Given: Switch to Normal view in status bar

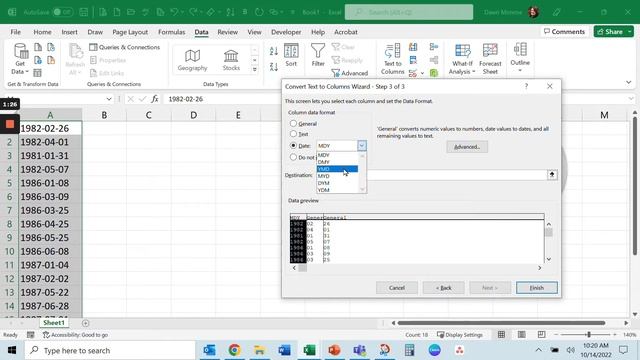Looking at the screenshot, I should pos(501,335).
